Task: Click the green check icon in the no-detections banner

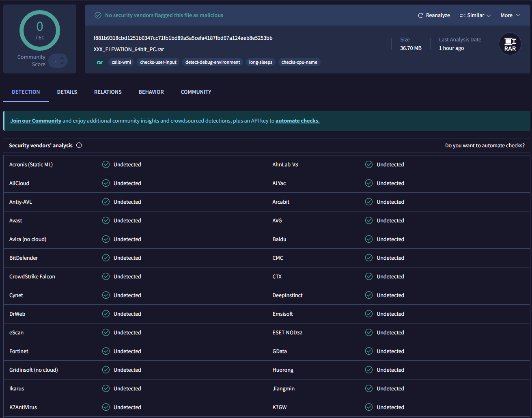Action: click(98, 15)
